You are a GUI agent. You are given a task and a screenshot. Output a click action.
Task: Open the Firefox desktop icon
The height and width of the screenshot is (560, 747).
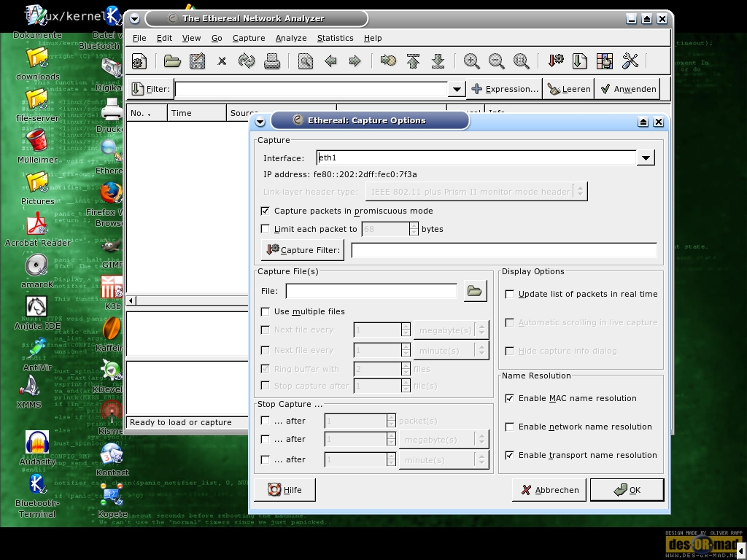(111, 192)
